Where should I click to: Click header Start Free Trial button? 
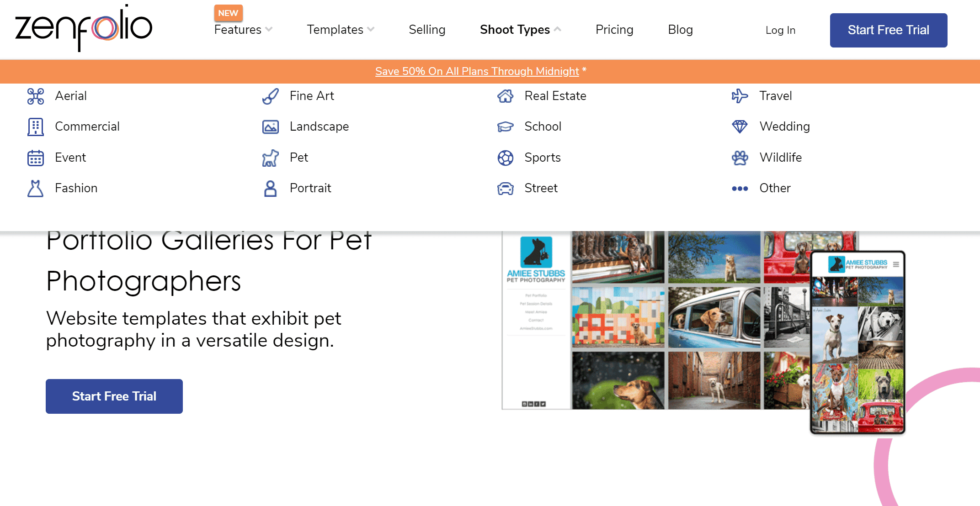(889, 30)
